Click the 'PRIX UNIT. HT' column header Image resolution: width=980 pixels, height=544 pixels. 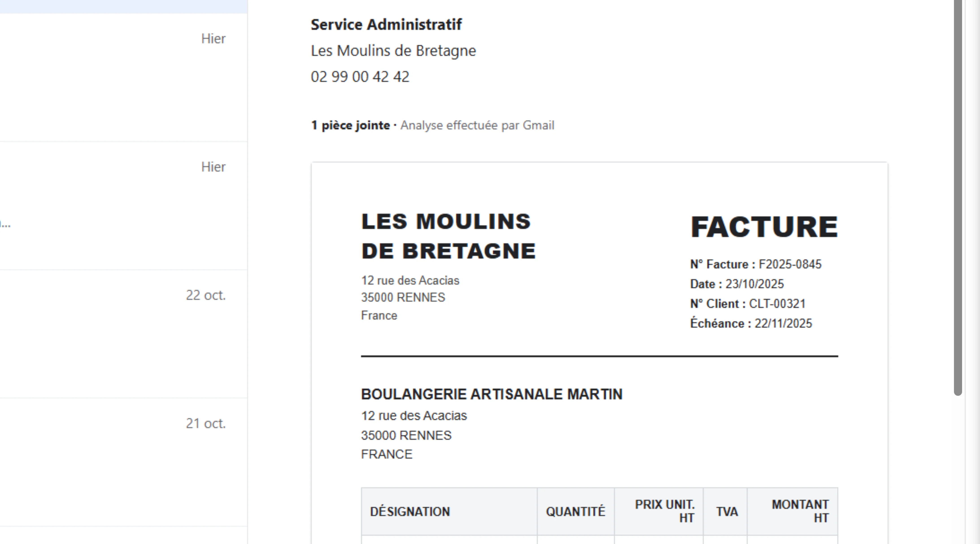[659, 512]
